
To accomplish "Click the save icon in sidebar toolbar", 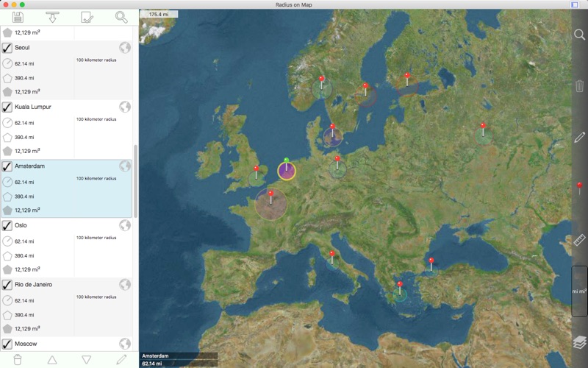I will (18, 17).
